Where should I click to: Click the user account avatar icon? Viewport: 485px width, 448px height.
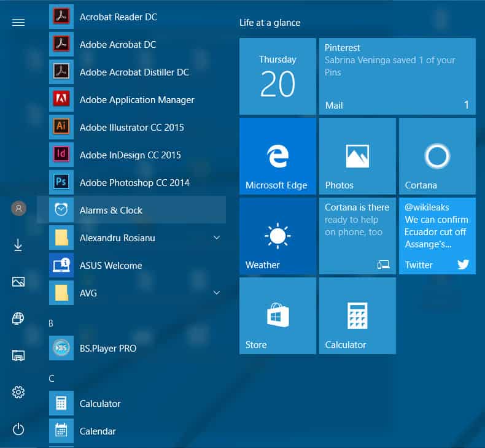18,208
